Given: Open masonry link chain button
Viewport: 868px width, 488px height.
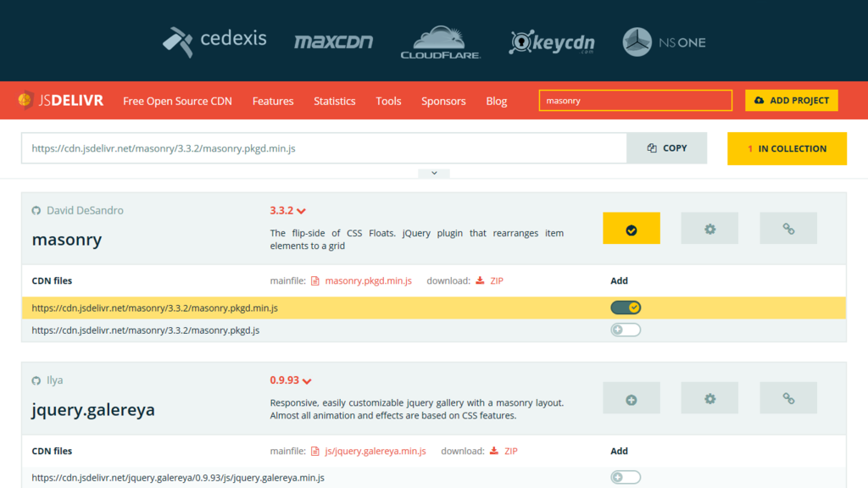Looking at the screenshot, I should point(788,228).
